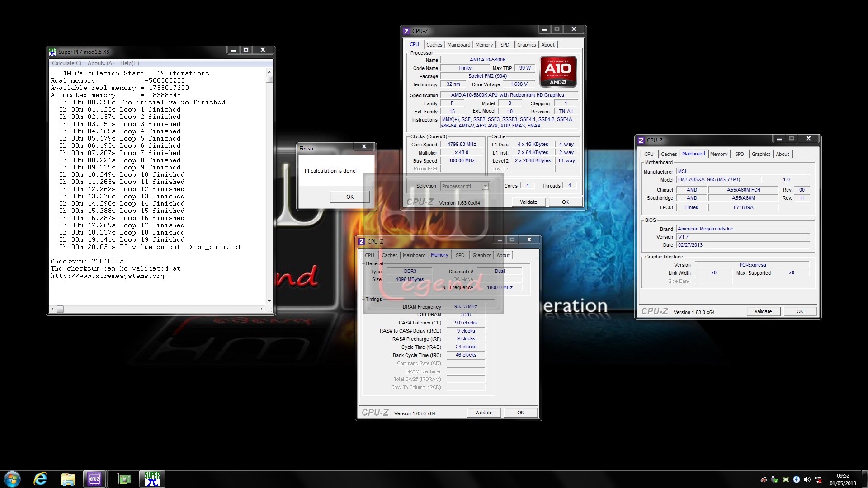868x488 pixels.
Task: Select CPU tab in CPU-Z Mainboard window
Action: click(649, 154)
